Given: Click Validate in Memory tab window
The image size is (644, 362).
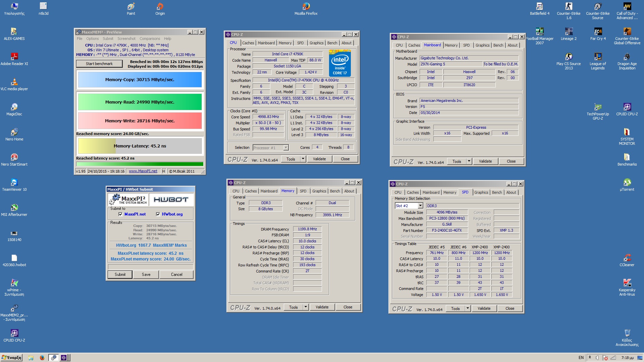Looking at the screenshot, I should (322, 307).
